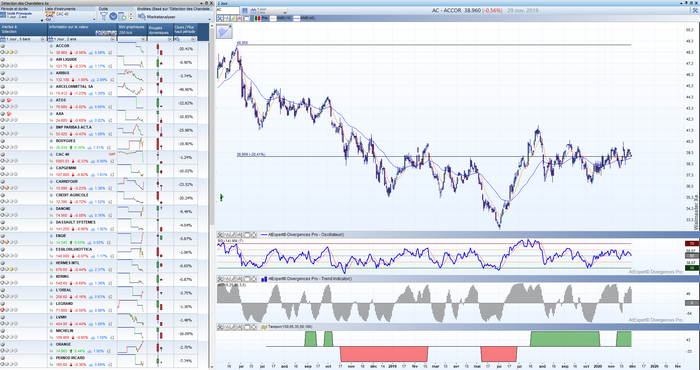Screen dimensions: 700x370
Task: Open the cursor tool box on chart
Action: (225, 31)
